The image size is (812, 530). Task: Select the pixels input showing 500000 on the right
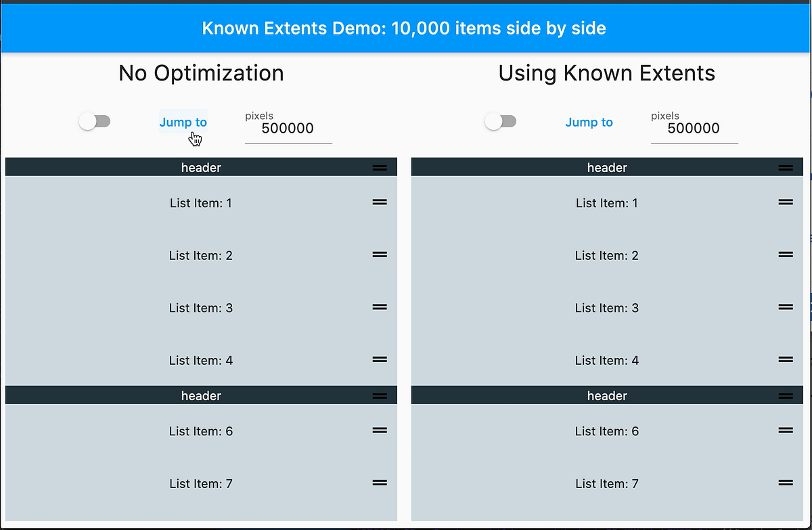(694, 128)
